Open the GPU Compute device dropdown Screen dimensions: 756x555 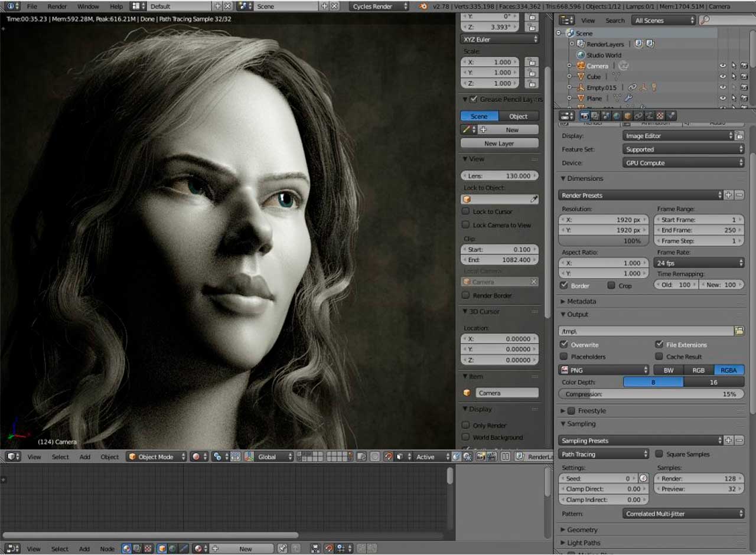[683, 162]
